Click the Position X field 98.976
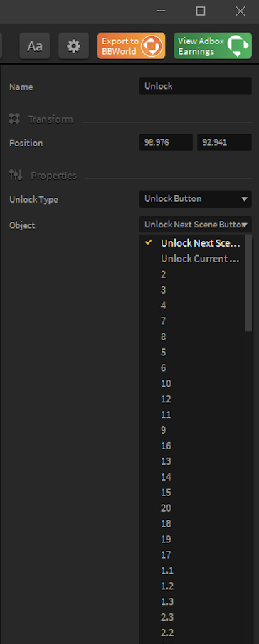Screen dimensions: 259x644 (x=166, y=142)
